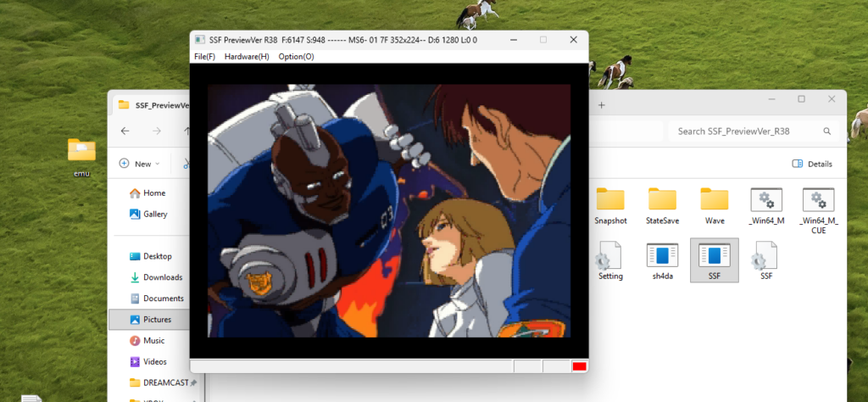This screenshot has height=402, width=868.
Task: Open the emu folder on the desktop
Action: click(x=81, y=157)
